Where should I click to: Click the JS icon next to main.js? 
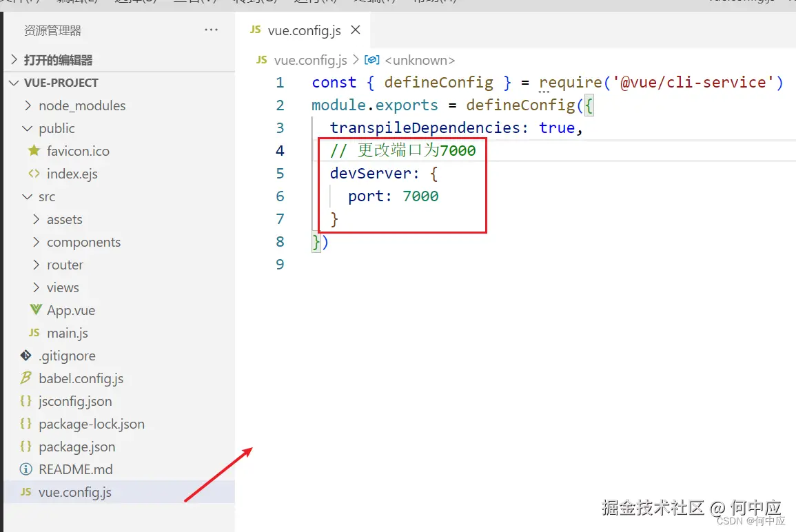[x=34, y=332]
